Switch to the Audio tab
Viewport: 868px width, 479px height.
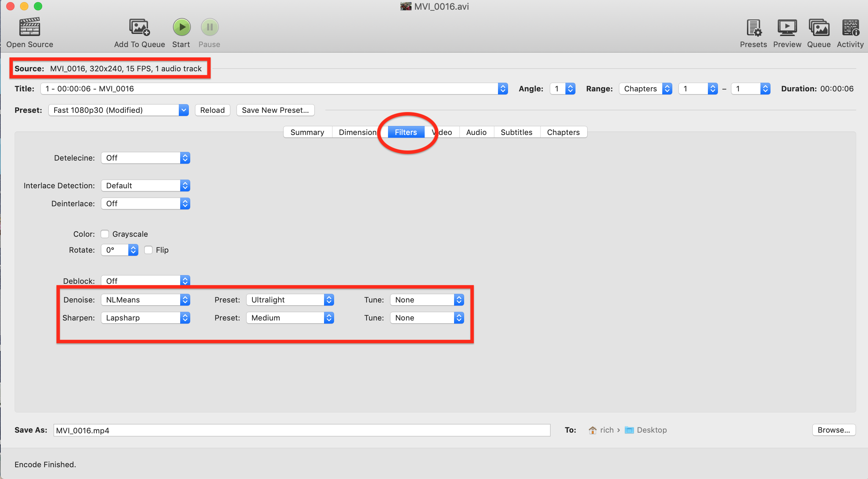(476, 133)
